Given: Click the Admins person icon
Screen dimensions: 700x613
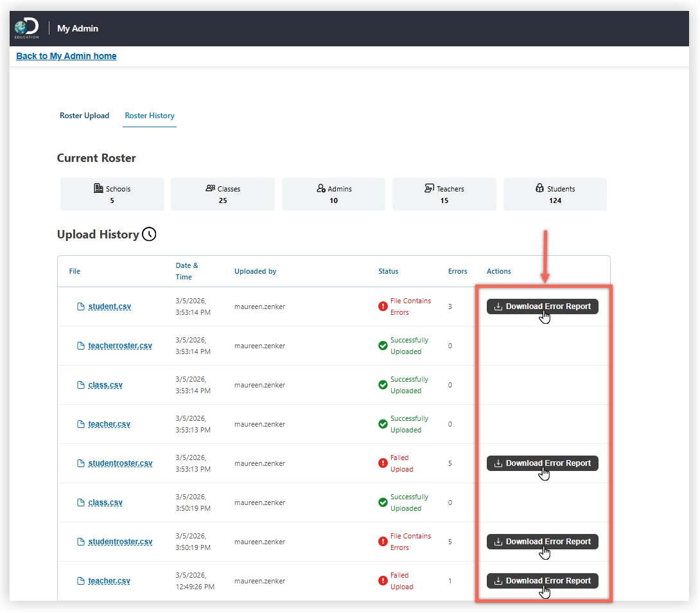Looking at the screenshot, I should click(321, 188).
